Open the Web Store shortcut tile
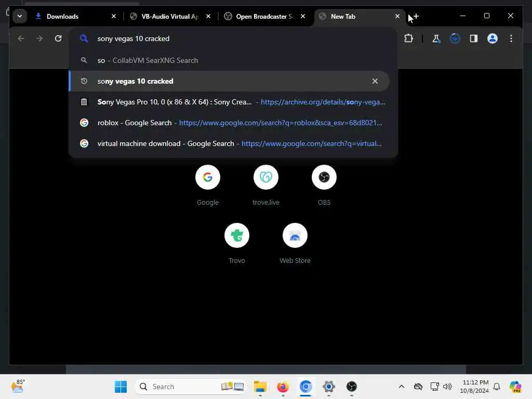The image size is (532, 399). coord(295,243)
